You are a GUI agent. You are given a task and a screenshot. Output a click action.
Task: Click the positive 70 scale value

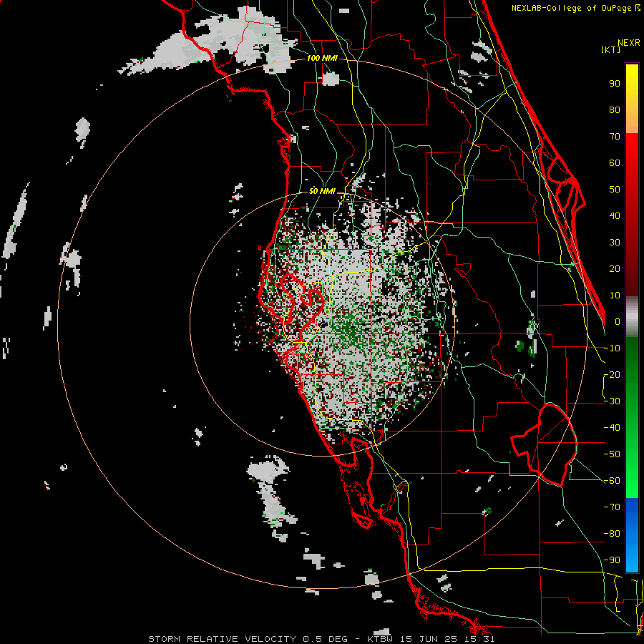click(615, 137)
